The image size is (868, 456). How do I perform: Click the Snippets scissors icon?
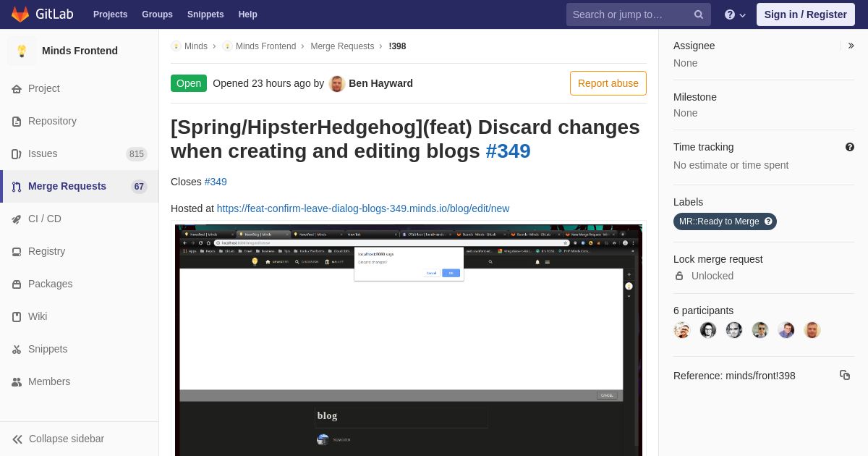[17, 350]
